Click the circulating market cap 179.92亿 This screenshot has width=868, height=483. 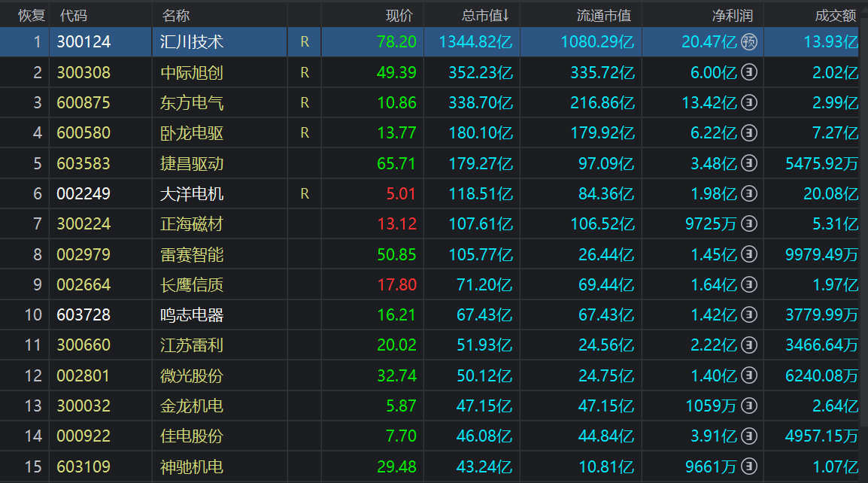[602, 133]
